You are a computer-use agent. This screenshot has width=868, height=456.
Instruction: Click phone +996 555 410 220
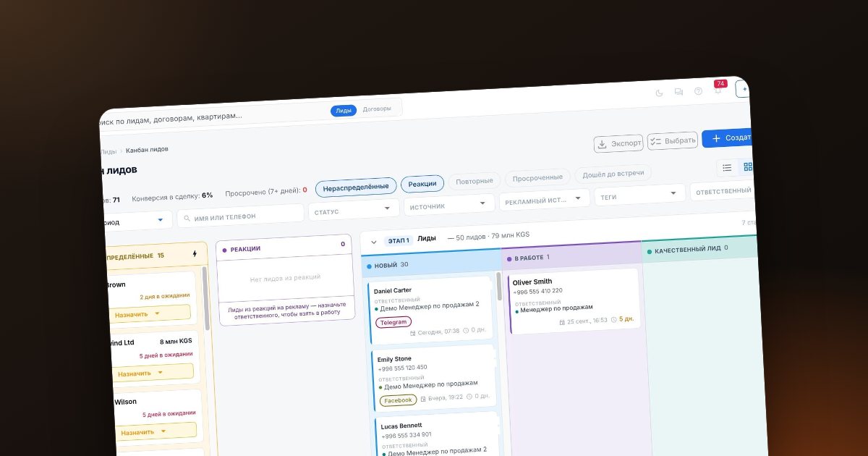click(x=538, y=292)
